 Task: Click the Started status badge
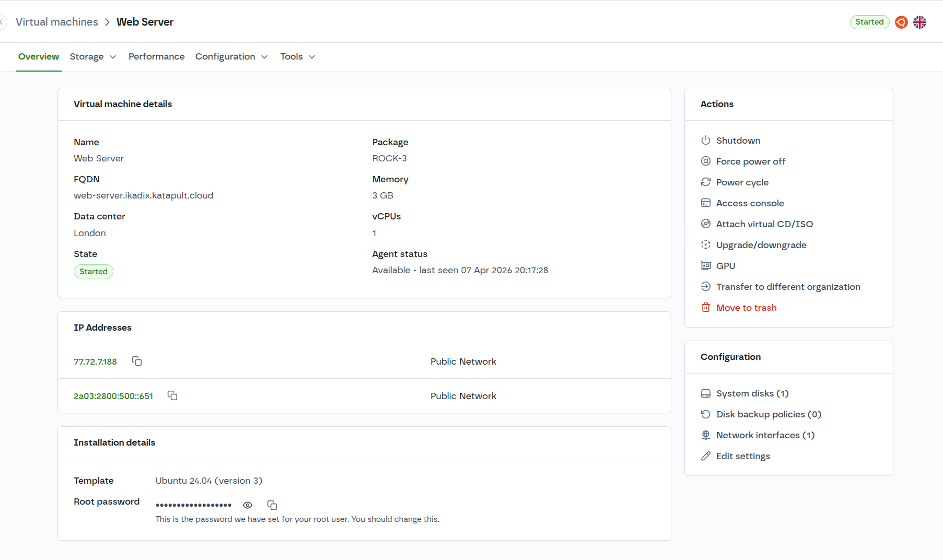[869, 22]
